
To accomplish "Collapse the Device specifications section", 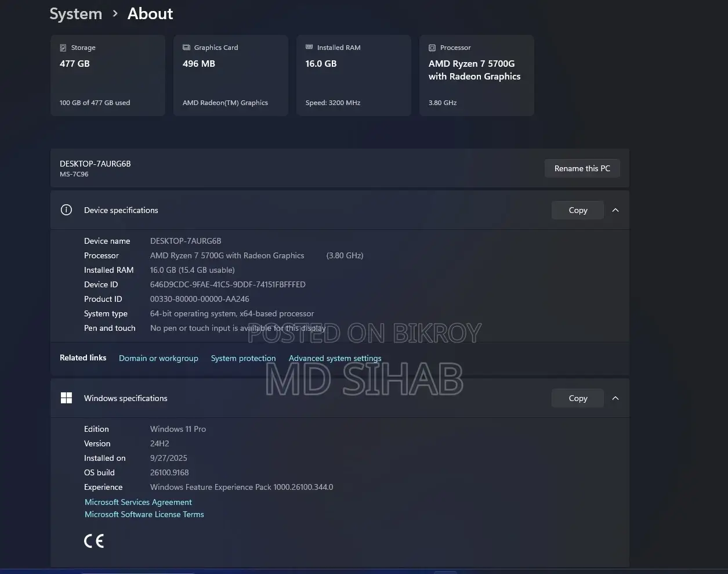I will pos(615,210).
